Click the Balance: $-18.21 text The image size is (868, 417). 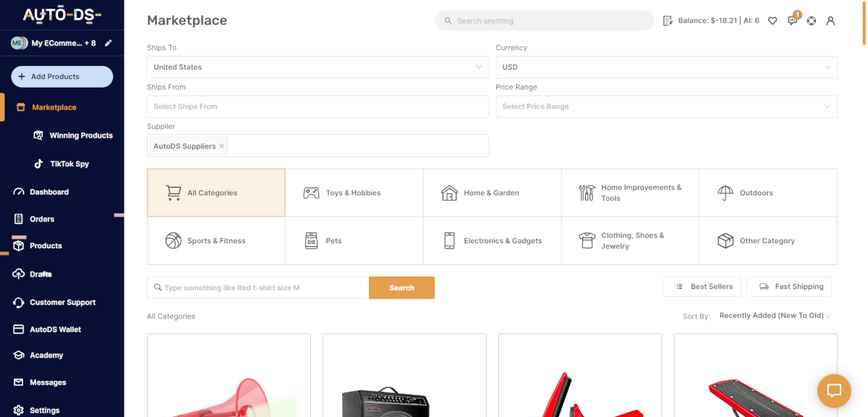click(708, 21)
